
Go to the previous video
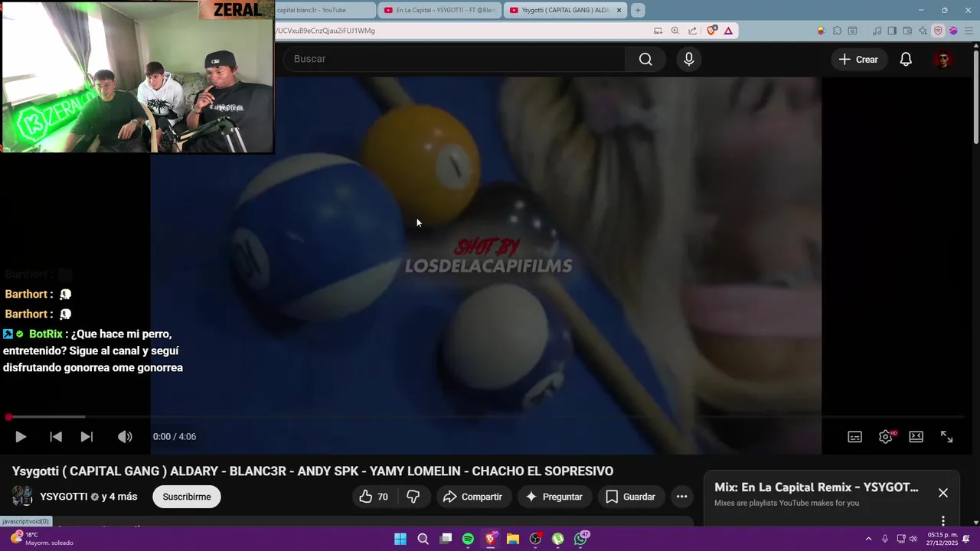pyautogui.click(x=56, y=437)
